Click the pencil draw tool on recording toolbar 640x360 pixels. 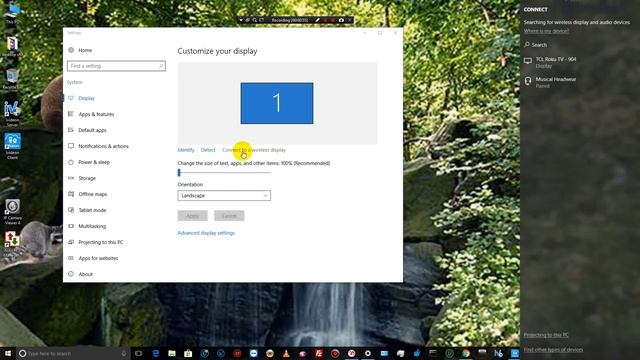(x=318, y=20)
